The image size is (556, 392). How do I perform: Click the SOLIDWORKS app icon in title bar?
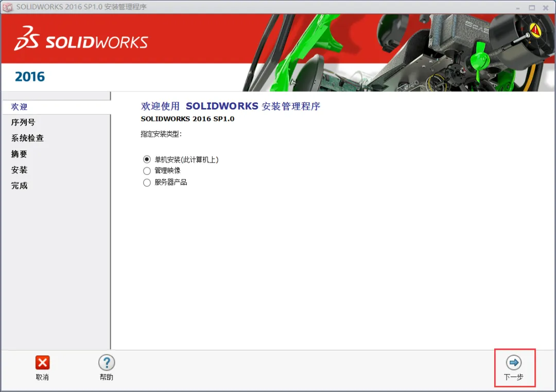click(x=7, y=7)
